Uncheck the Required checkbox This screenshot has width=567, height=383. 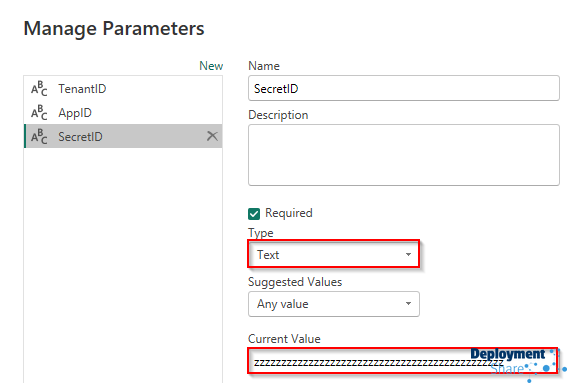pyautogui.click(x=254, y=214)
